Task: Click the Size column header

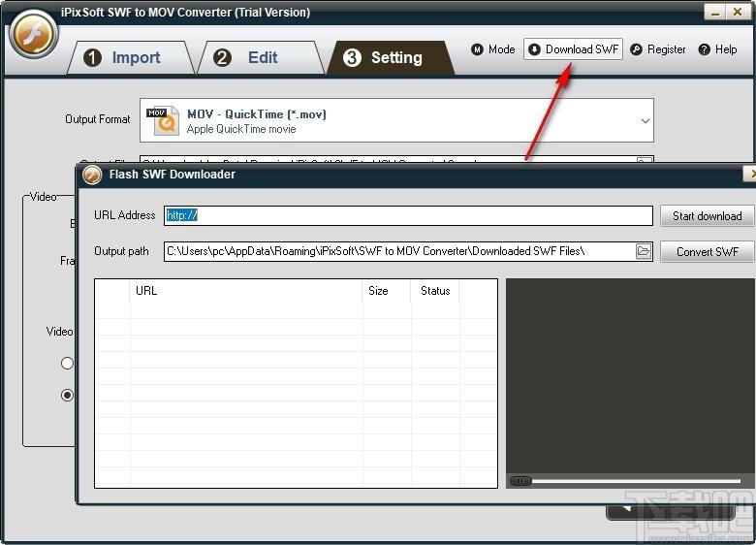Action: 387,291
